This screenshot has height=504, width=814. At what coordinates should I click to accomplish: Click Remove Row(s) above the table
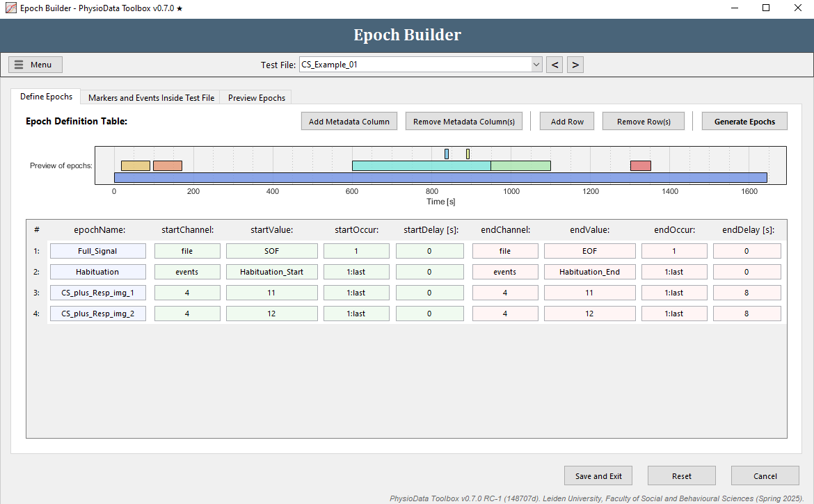[x=643, y=120]
